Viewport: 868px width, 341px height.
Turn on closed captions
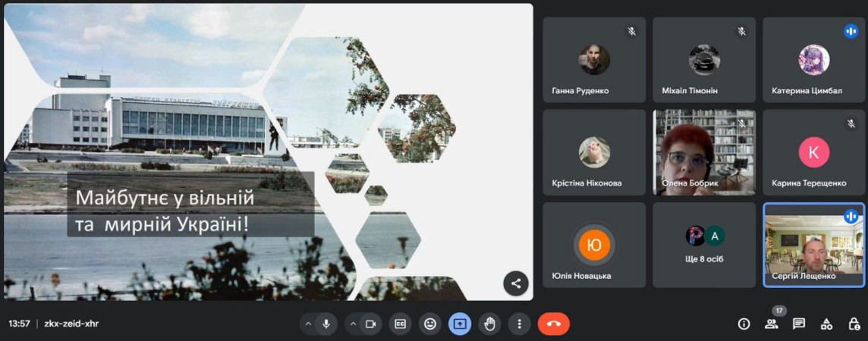[400, 324]
